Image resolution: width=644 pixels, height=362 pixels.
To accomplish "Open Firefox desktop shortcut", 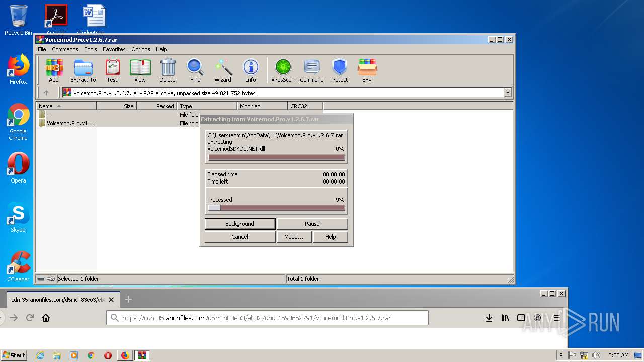I will click(x=18, y=69).
